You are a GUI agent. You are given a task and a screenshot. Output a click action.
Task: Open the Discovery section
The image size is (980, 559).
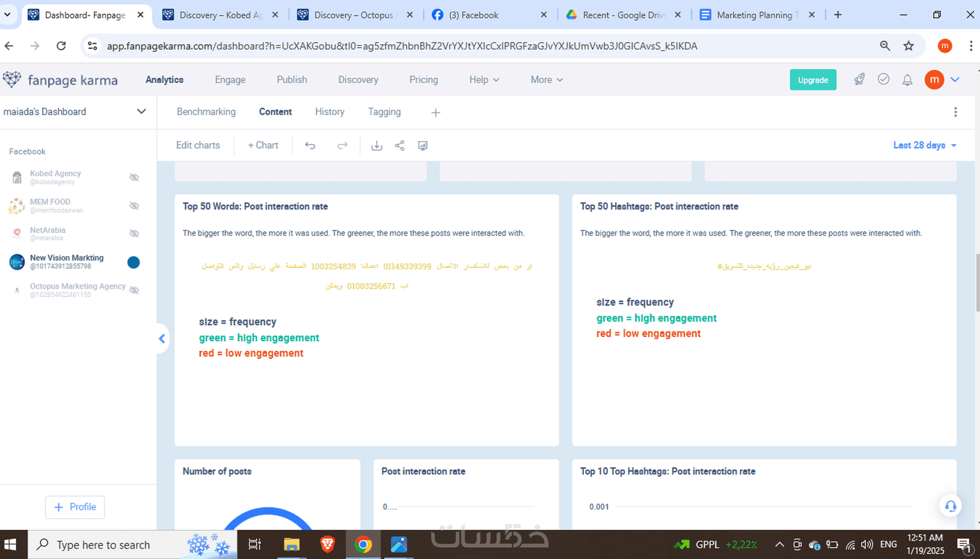click(358, 80)
